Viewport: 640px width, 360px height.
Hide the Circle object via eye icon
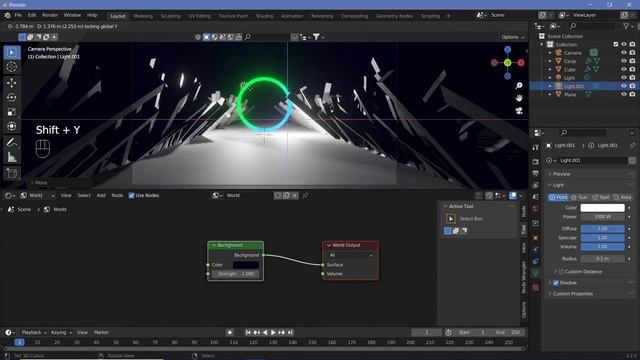[624, 61]
